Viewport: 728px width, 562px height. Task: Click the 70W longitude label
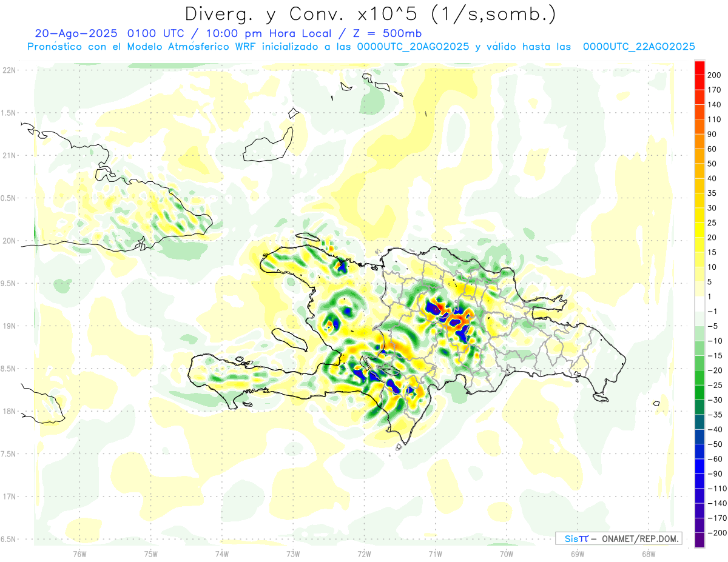coord(507,554)
